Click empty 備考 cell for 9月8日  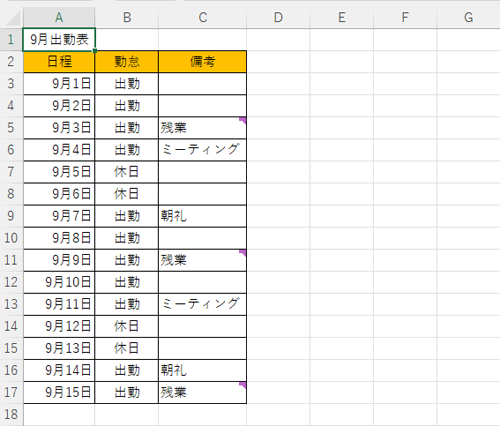click(x=203, y=238)
